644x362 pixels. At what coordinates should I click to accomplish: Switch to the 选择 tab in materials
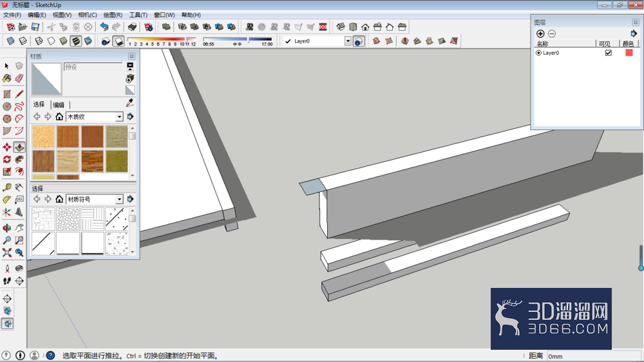pyautogui.click(x=39, y=104)
